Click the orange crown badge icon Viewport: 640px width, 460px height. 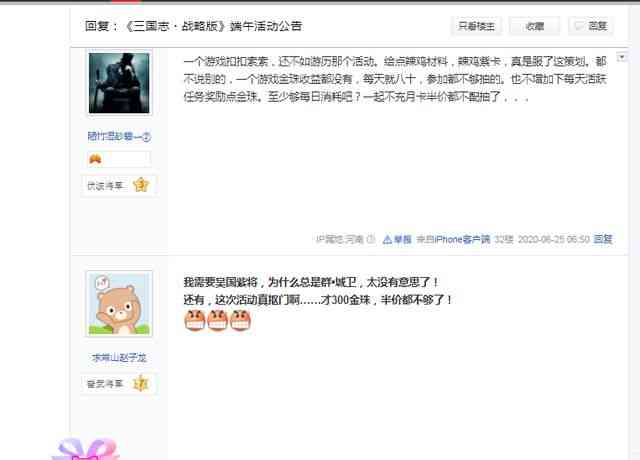click(95, 159)
